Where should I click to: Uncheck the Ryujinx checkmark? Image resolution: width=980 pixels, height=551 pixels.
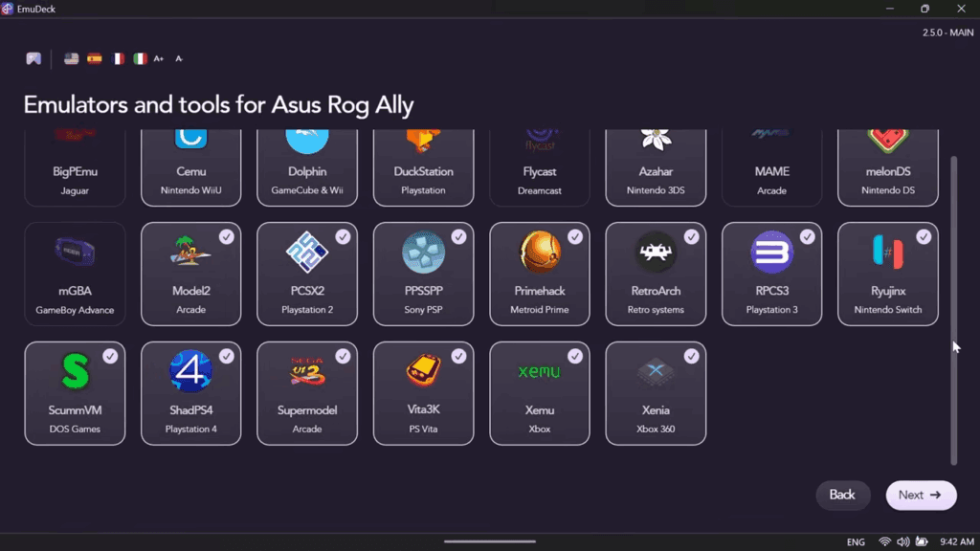click(x=924, y=236)
